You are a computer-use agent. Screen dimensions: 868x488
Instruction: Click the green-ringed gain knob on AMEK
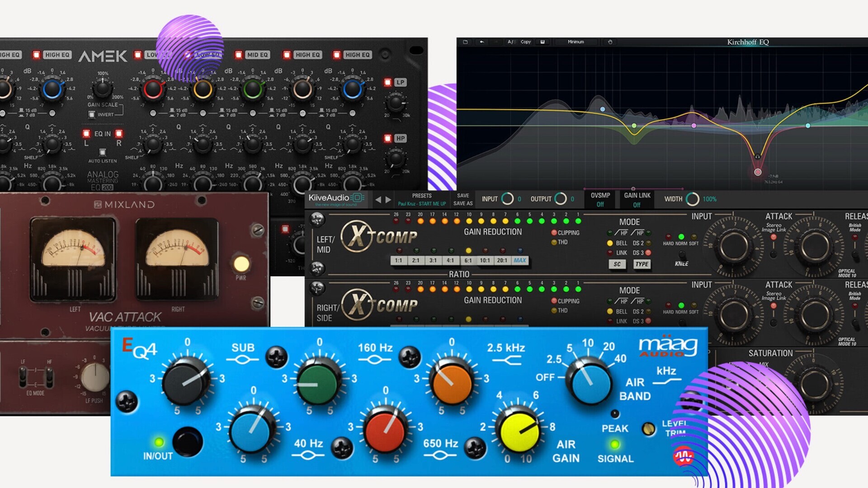pos(252,89)
